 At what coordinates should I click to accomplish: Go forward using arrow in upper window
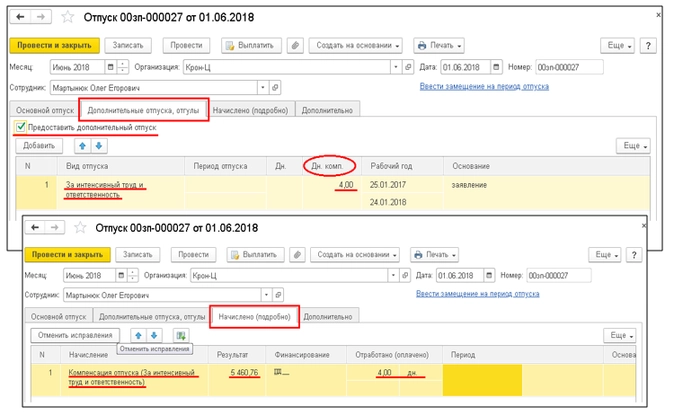pos(41,17)
